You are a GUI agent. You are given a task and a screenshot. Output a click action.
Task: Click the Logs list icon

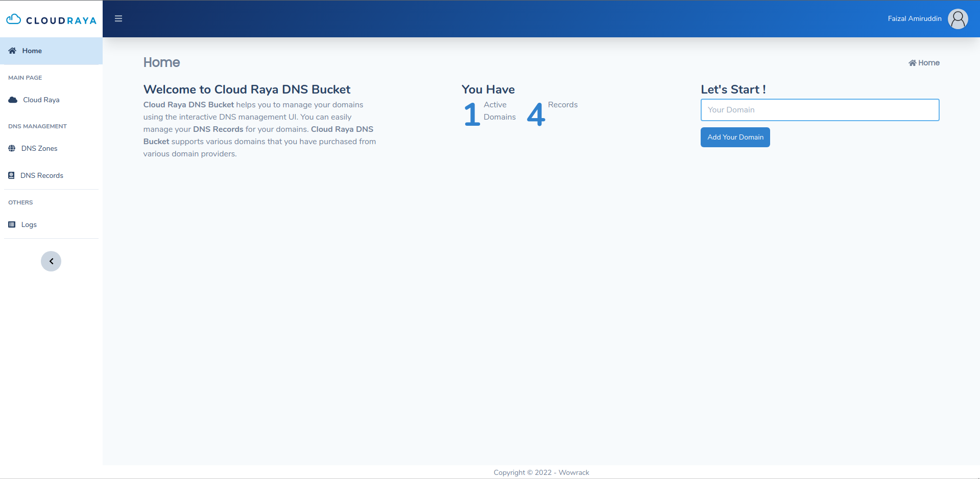(x=11, y=224)
